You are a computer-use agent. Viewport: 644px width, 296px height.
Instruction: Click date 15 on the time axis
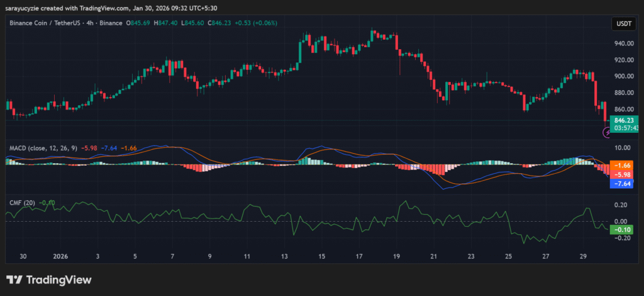coord(321,257)
